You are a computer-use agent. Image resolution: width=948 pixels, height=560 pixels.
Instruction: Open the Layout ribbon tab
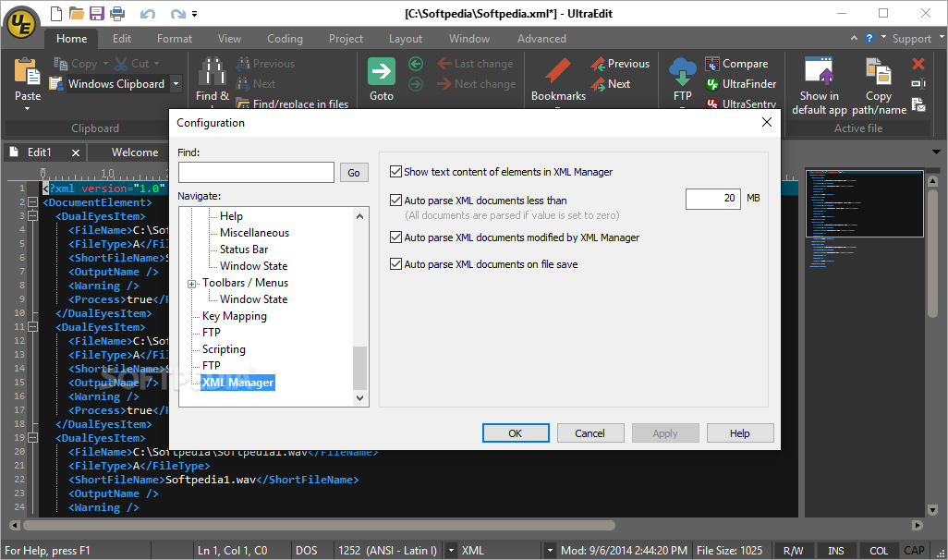405,39
